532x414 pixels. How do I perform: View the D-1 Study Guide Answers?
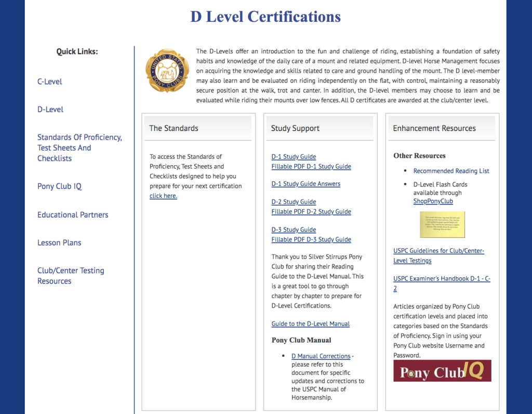[x=305, y=183]
